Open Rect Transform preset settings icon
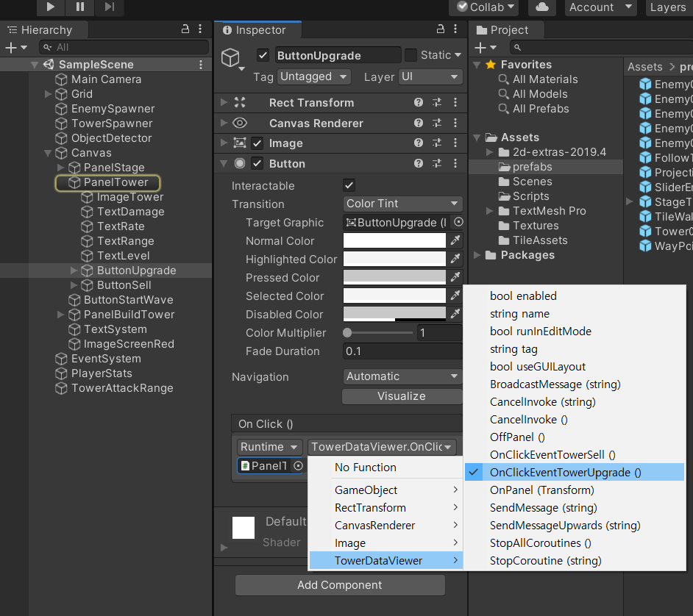 click(x=437, y=103)
